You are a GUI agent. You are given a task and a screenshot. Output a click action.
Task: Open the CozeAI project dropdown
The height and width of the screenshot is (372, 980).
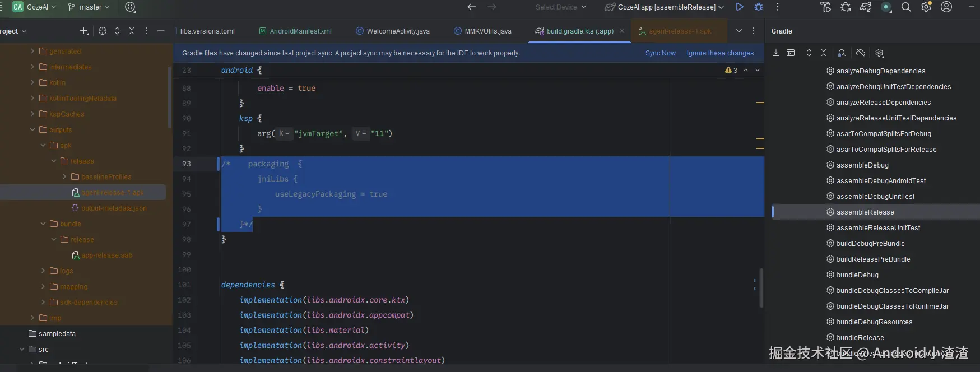(x=34, y=7)
